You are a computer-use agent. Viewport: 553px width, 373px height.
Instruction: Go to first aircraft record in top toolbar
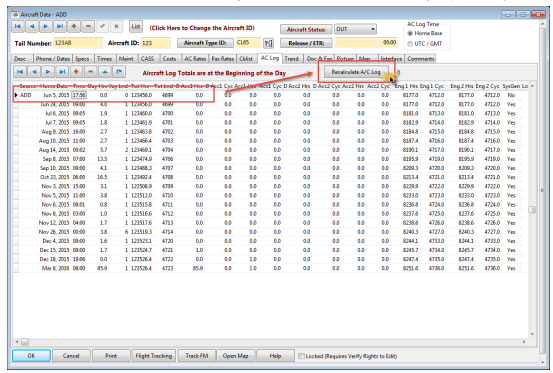pos(18,26)
